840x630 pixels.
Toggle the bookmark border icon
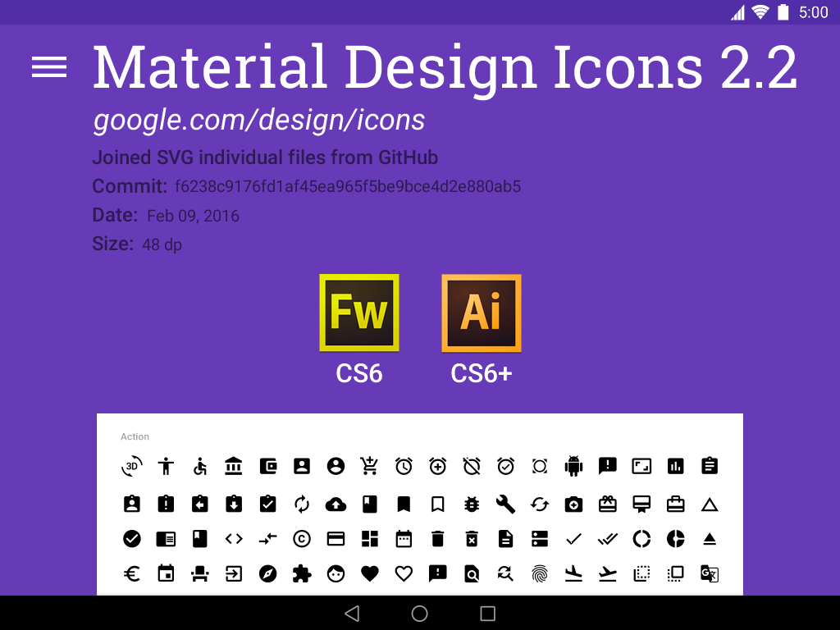437,504
